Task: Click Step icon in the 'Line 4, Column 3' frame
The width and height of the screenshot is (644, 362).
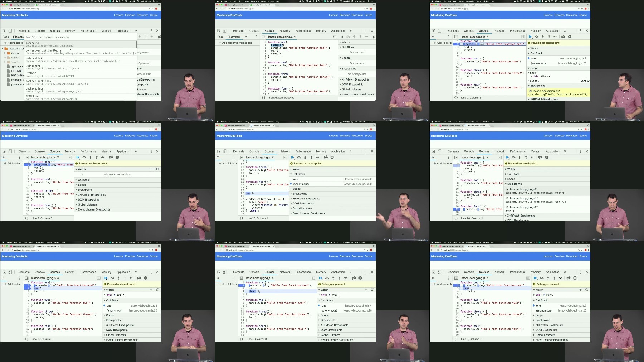Action: pyautogui.click(x=345, y=278)
